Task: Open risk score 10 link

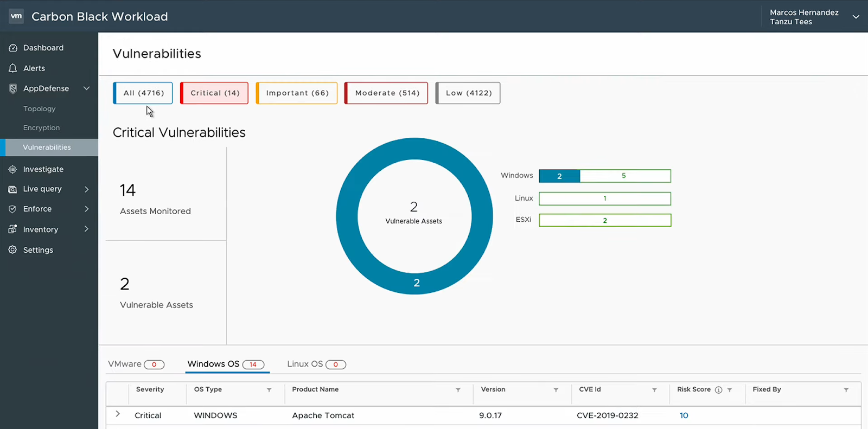Action: [x=684, y=415]
